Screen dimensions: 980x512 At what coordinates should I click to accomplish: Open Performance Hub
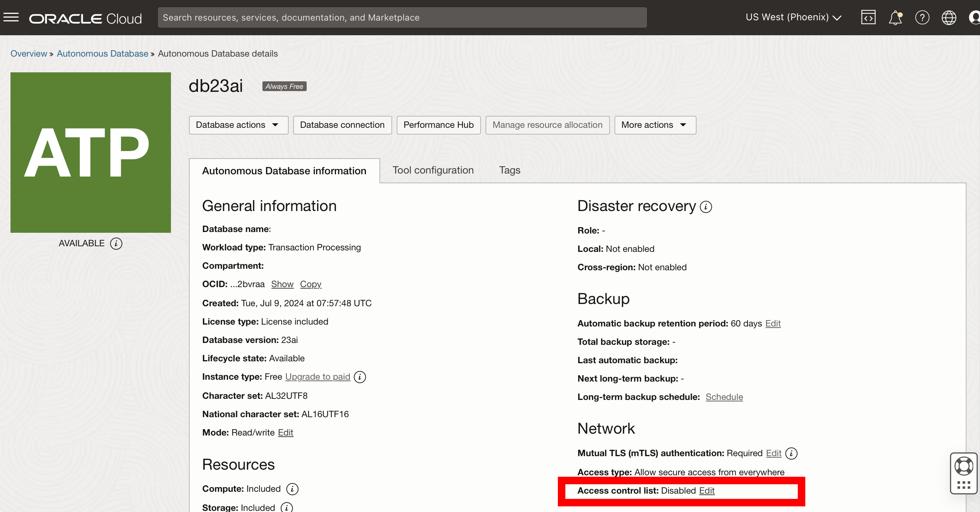tap(438, 125)
